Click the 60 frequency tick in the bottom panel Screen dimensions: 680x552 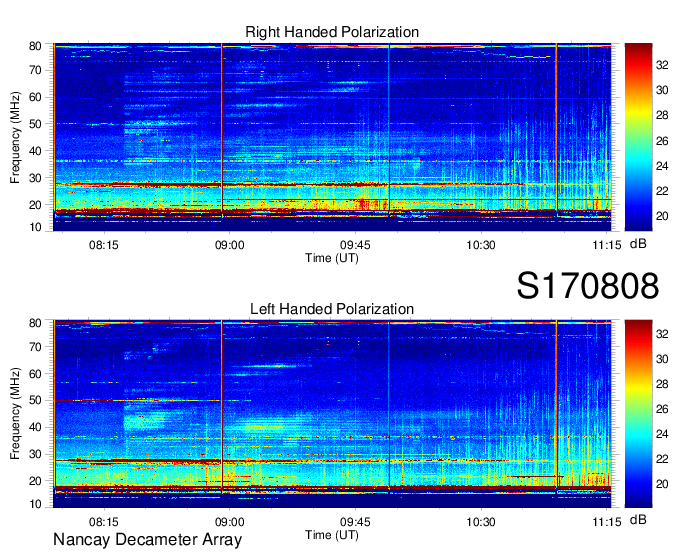[x=35, y=374]
